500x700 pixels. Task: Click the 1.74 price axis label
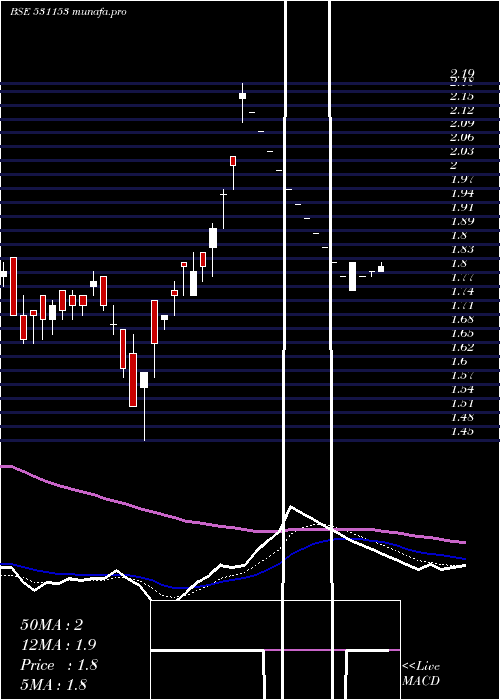pyautogui.click(x=462, y=292)
